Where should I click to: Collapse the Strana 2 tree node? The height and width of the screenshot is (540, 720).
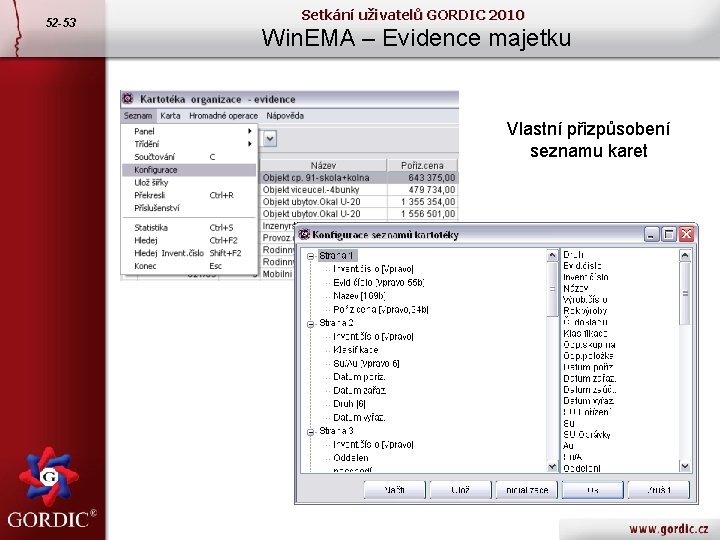[x=311, y=324]
